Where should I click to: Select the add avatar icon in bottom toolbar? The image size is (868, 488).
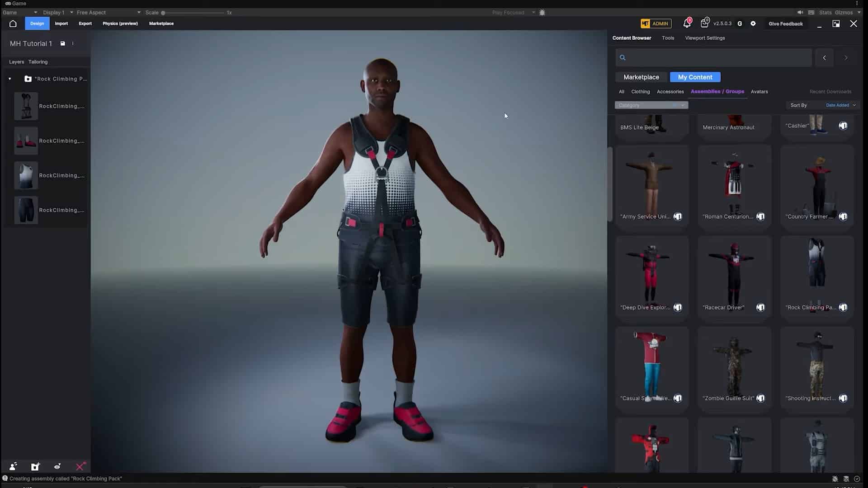tap(13, 466)
